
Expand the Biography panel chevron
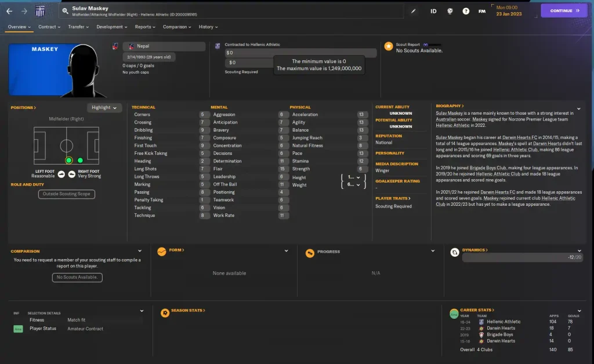click(x=579, y=109)
